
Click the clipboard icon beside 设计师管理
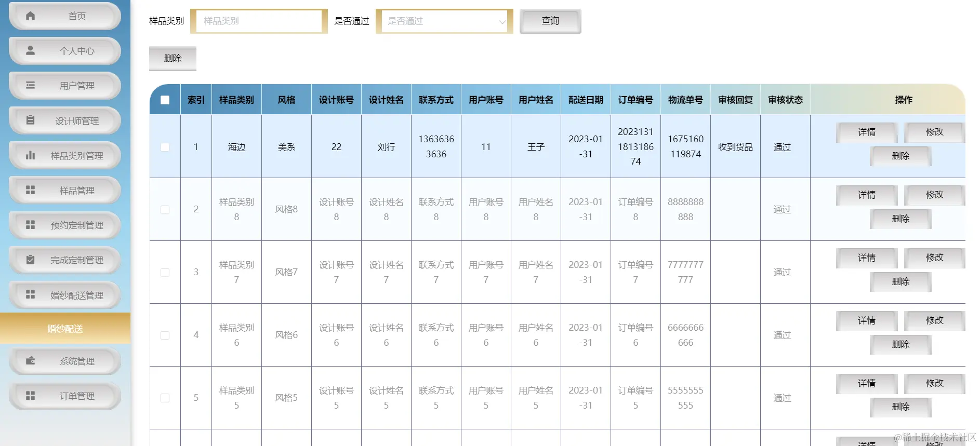[x=30, y=120]
